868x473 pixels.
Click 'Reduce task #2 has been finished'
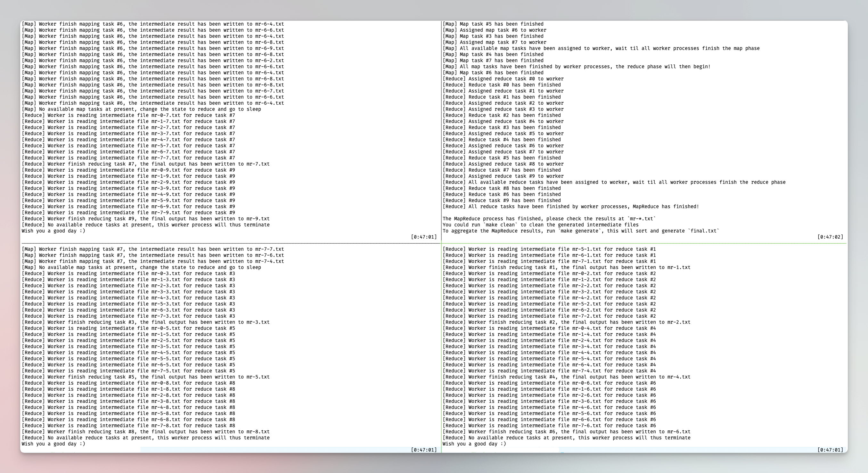click(502, 115)
